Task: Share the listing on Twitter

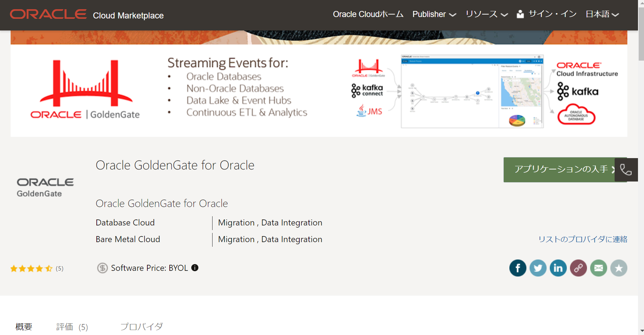Action: pos(538,268)
